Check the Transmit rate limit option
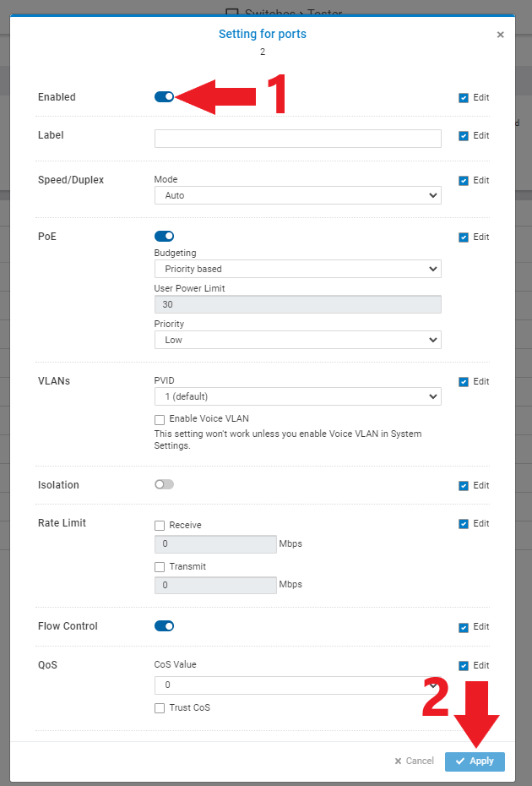 point(160,566)
